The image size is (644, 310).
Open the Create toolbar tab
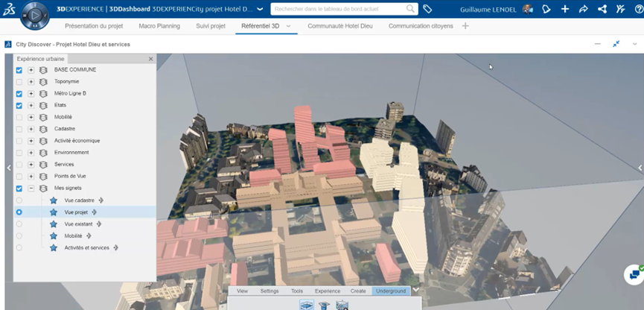point(358,291)
